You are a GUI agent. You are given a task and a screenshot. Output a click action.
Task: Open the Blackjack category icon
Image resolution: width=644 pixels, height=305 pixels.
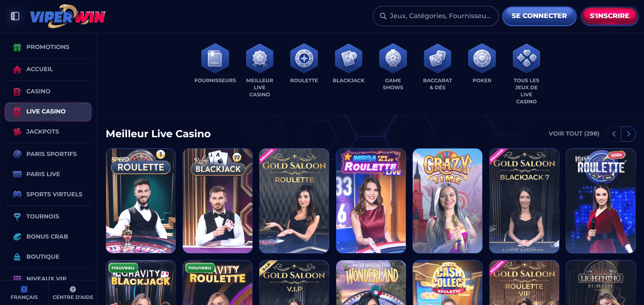pyautogui.click(x=349, y=58)
